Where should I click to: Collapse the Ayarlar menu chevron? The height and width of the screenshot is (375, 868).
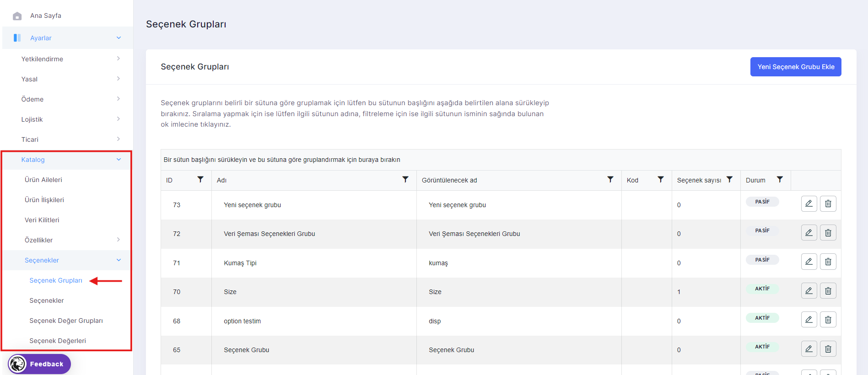coord(119,38)
